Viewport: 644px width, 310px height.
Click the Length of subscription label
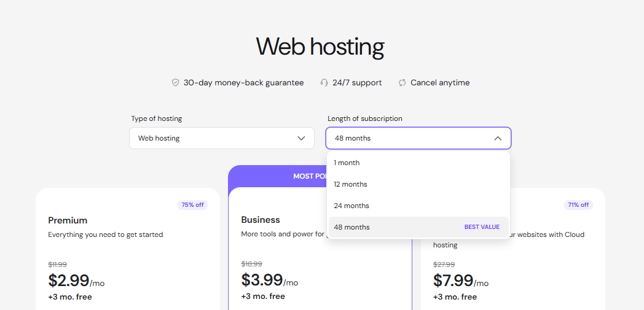click(x=365, y=119)
